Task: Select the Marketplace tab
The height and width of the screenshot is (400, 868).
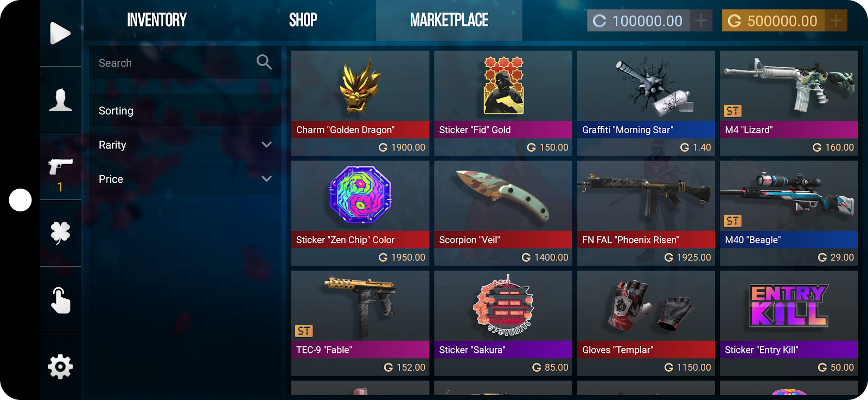Action: [x=449, y=20]
